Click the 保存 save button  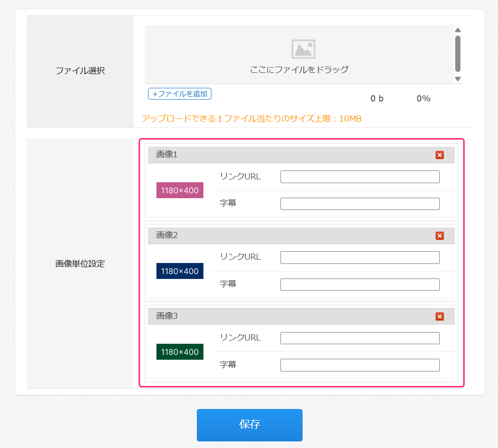pyautogui.click(x=249, y=425)
